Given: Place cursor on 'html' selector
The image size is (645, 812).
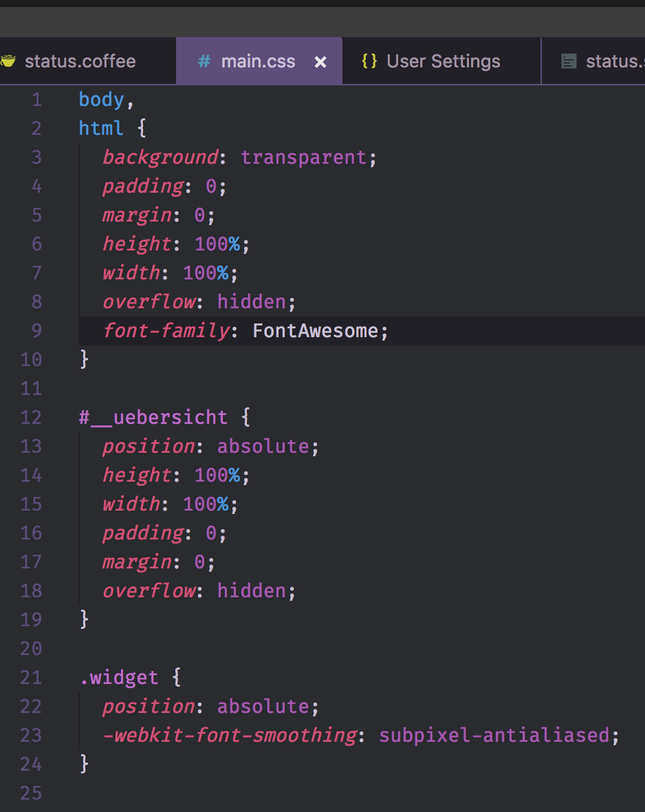Looking at the screenshot, I should pyautogui.click(x=101, y=128).
